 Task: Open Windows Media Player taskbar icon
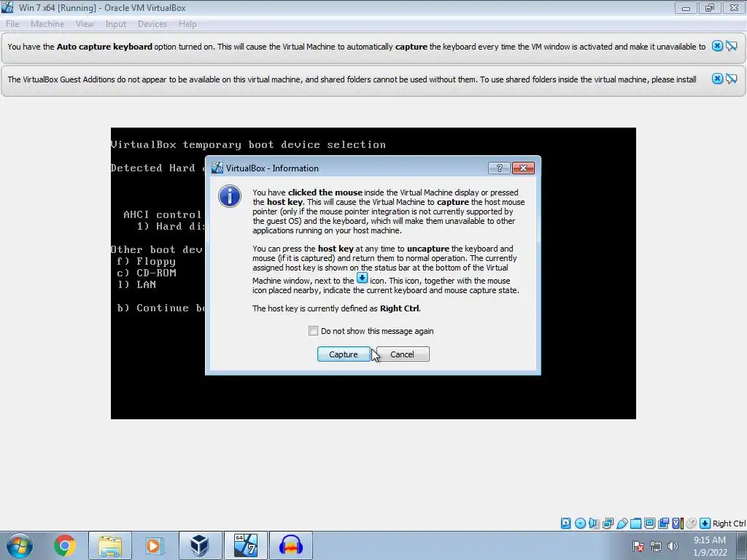point(153,545)
